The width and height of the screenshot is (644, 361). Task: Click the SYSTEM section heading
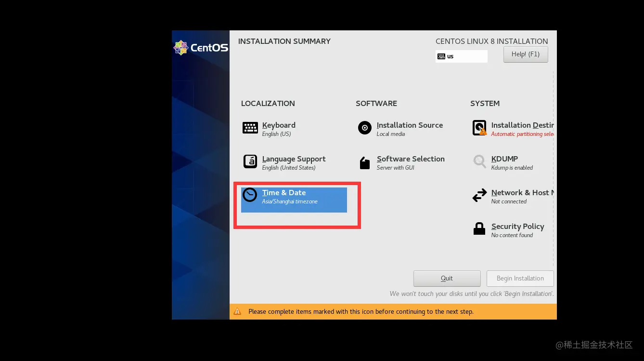[x=485, y=104]
